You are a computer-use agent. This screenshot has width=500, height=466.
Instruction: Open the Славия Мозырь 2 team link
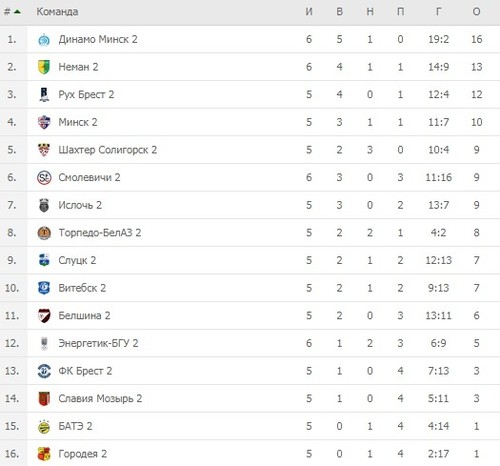click(100, 399)
